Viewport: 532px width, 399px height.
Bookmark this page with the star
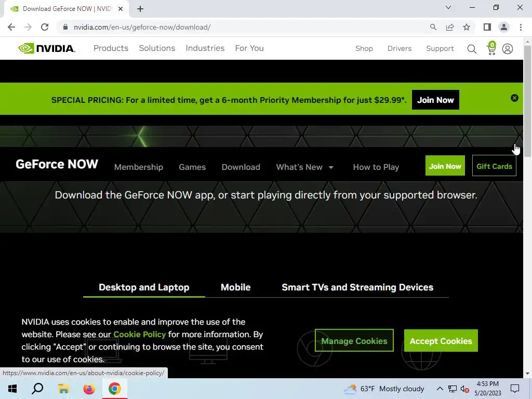(x=467, y=27)
